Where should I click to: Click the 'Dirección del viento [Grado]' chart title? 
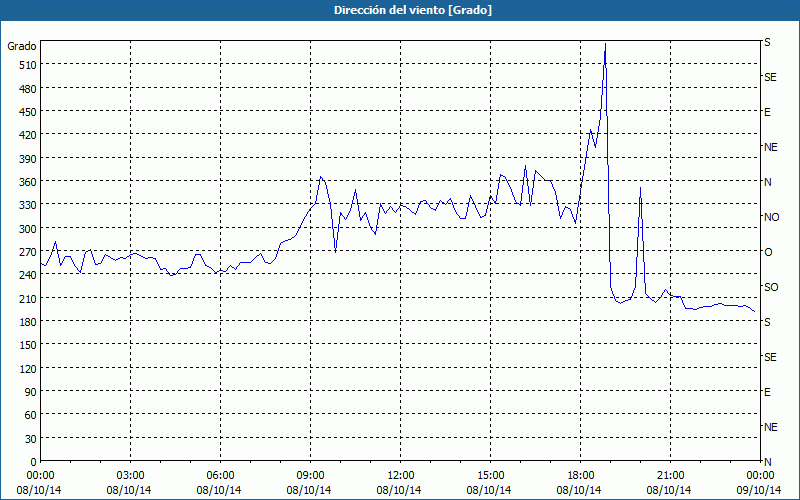pos(413,10)
